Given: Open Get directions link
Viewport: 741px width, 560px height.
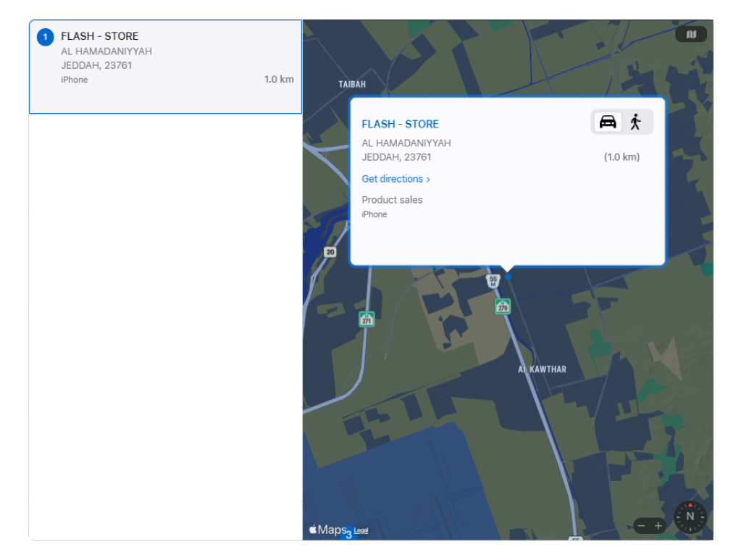Looking at the screenshot, I should [x=393, y=179].
